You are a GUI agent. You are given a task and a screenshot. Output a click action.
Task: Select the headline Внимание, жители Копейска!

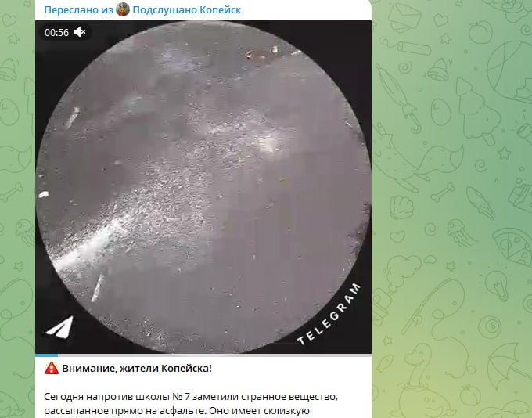(x=137, y=369)
